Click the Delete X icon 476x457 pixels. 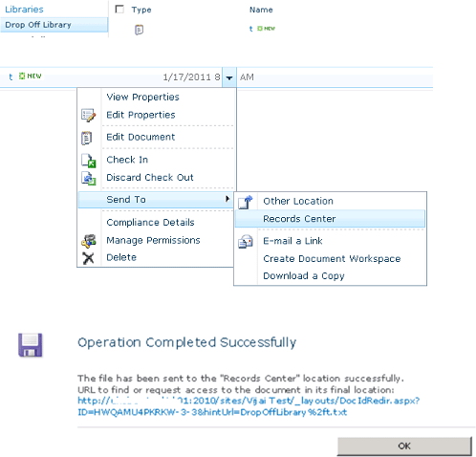[88, 258]
